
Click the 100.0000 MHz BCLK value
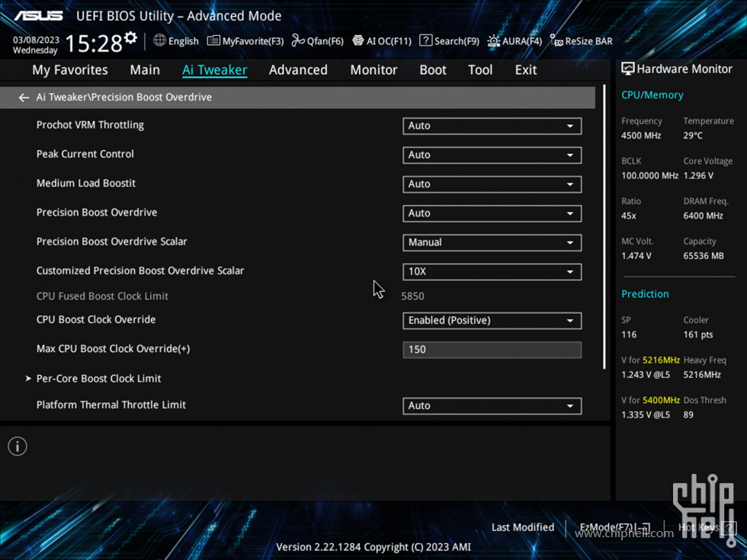(649, 176)
